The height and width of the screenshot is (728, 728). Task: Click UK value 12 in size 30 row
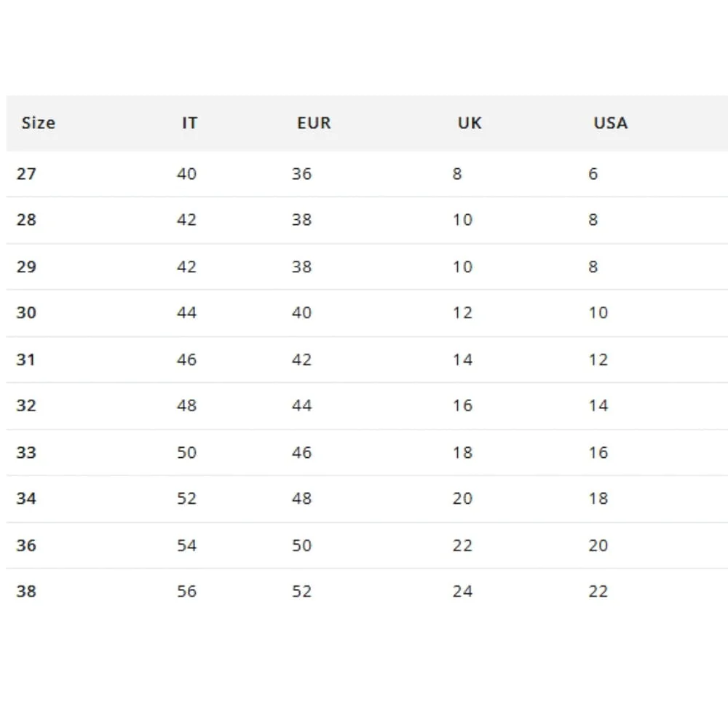[x=462, y=312]
